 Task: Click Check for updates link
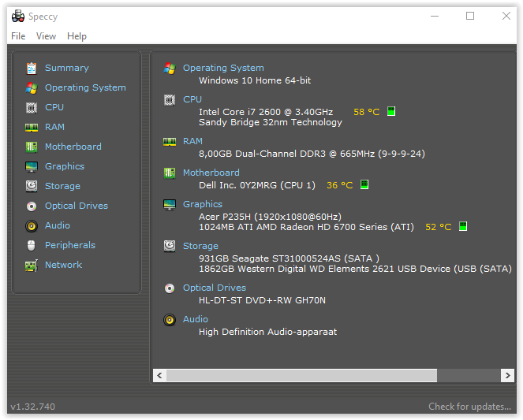(469, 407)
